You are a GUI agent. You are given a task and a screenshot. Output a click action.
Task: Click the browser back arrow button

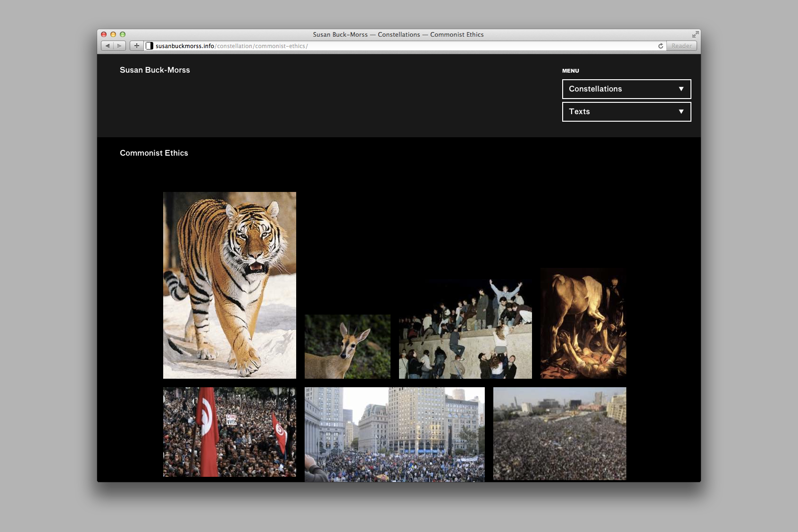click(108, 46)
